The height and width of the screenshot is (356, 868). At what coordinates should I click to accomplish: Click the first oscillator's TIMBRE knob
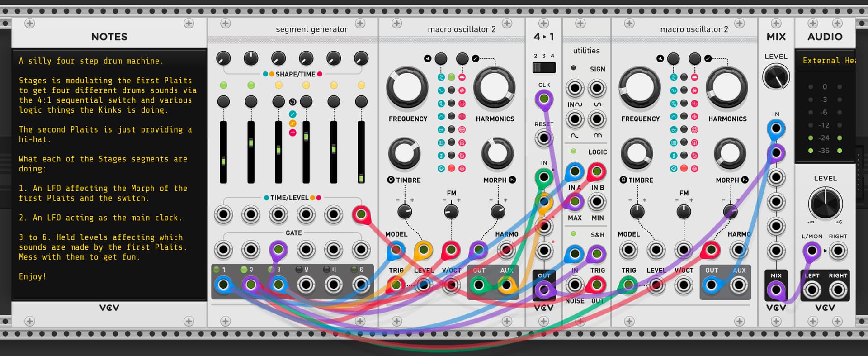pyautogui.click(x=405, y=153)
